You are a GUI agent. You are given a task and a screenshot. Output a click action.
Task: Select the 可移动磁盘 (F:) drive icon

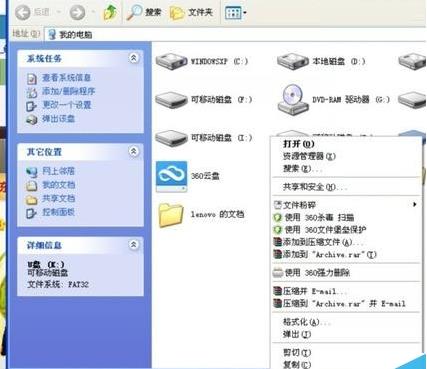(x=171, y=100)
